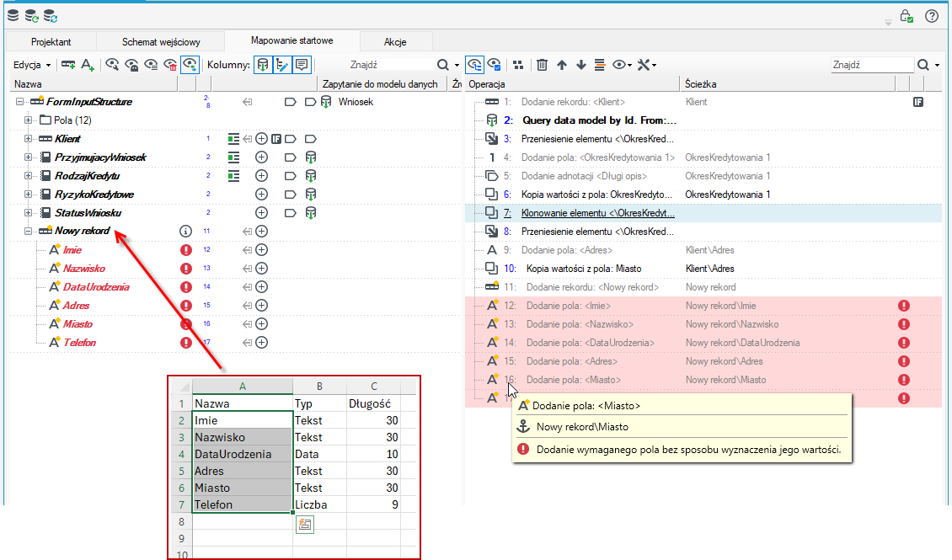This screenshot has height=560, width=952.
Task: Click the Znajdź search field in operations panel
Action: click(x=872, y=65)
